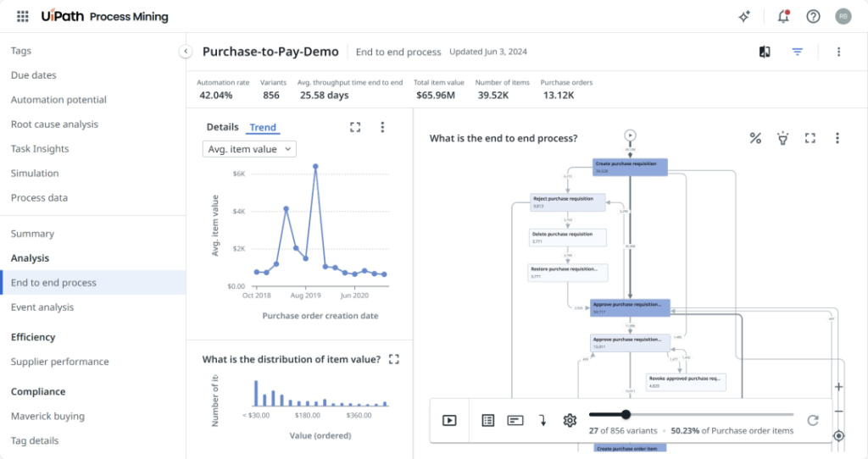
Task: Select Event analysis in sidebar
Action: pos(42,307)
